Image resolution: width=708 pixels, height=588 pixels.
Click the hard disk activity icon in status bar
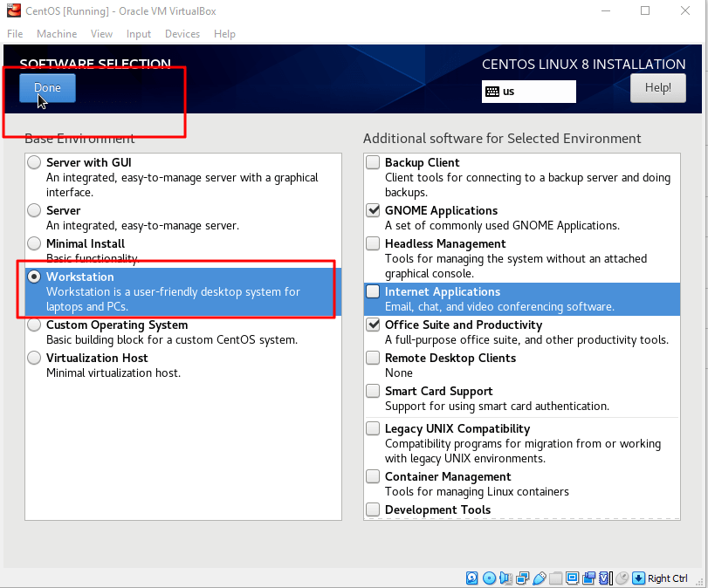(471, 578)
